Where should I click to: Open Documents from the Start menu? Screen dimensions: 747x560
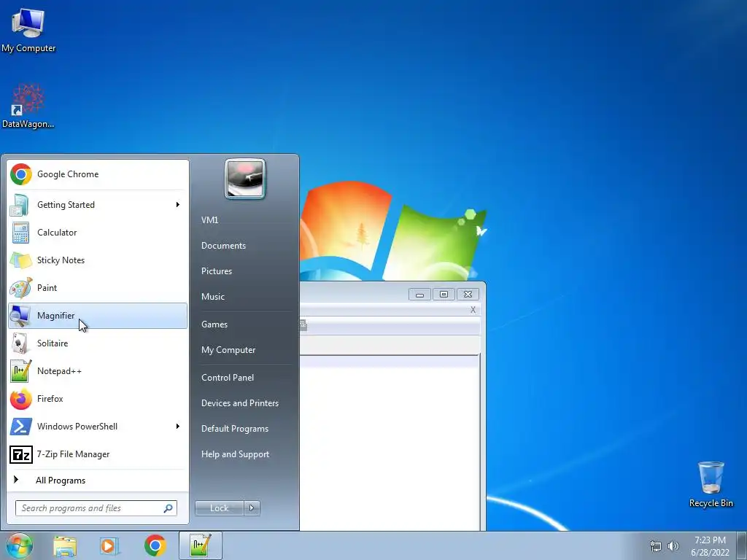click(245, 246)
